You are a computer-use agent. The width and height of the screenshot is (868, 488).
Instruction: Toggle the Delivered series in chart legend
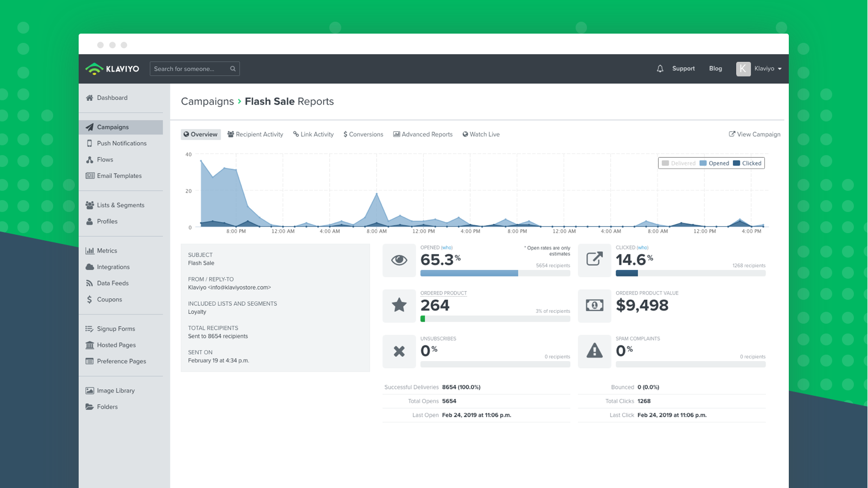pyautogui.click(x=679, y=163)
